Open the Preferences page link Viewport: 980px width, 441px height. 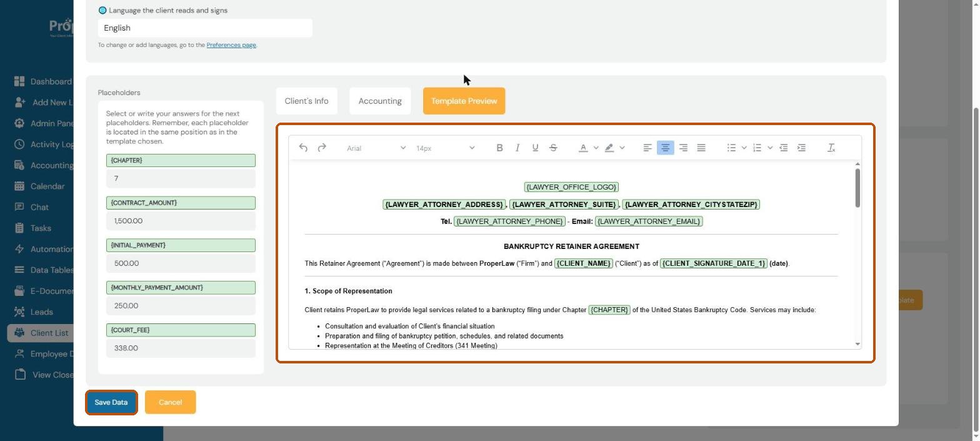[231, 45]
